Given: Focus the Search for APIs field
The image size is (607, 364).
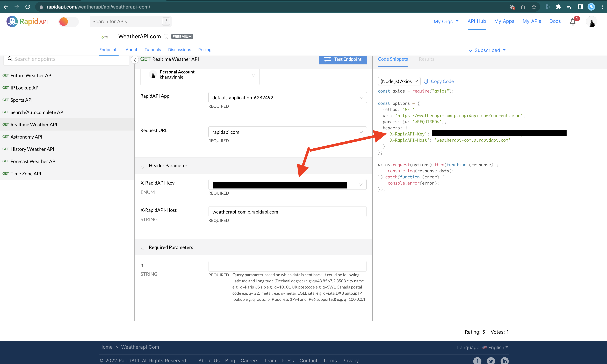Looking at the screenshot, I should pos(130,22).
